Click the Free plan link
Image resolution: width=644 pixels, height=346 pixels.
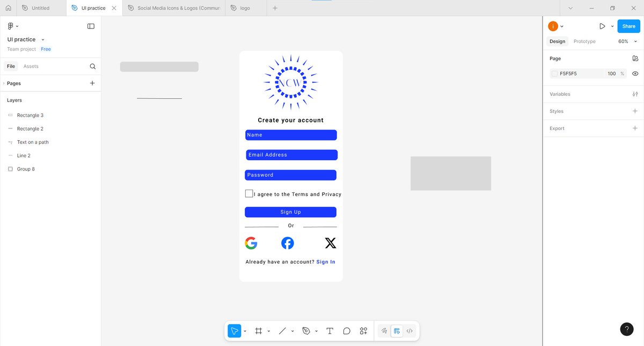[x=46, y=49]
